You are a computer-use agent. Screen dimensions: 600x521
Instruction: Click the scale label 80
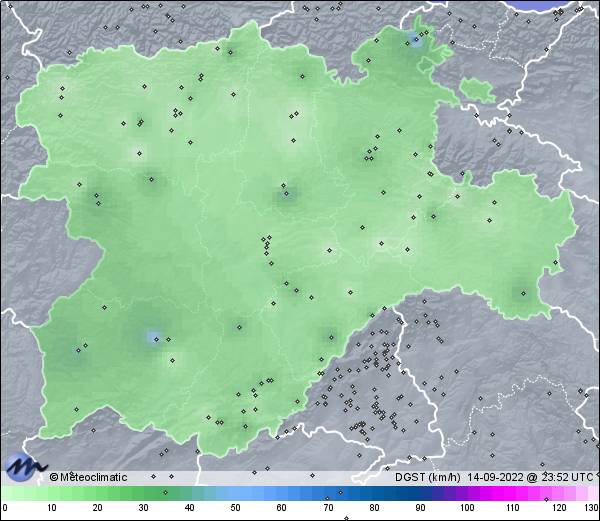(x=374, y=508)
